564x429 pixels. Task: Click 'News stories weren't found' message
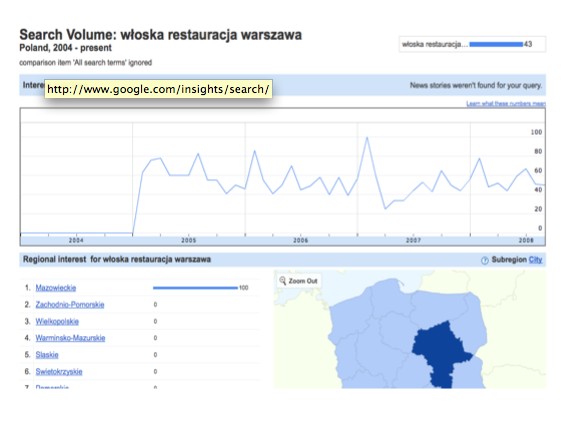tap(476, 85)
